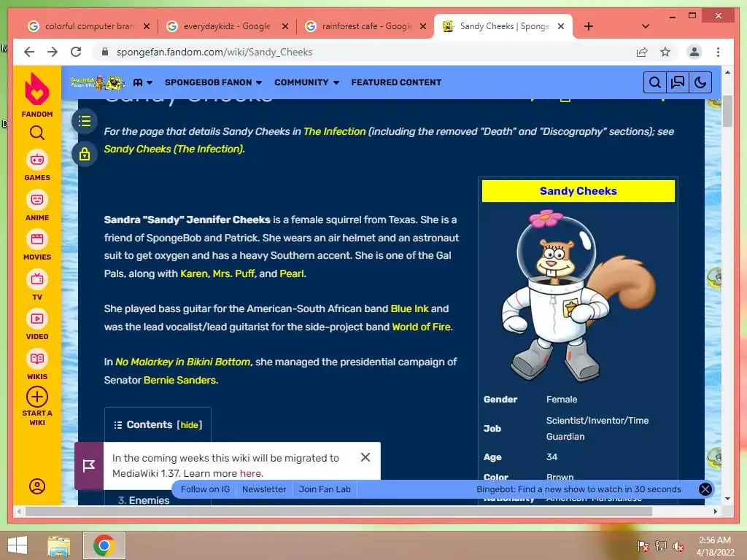Go forward in browser history

click(x=53, y=52)
